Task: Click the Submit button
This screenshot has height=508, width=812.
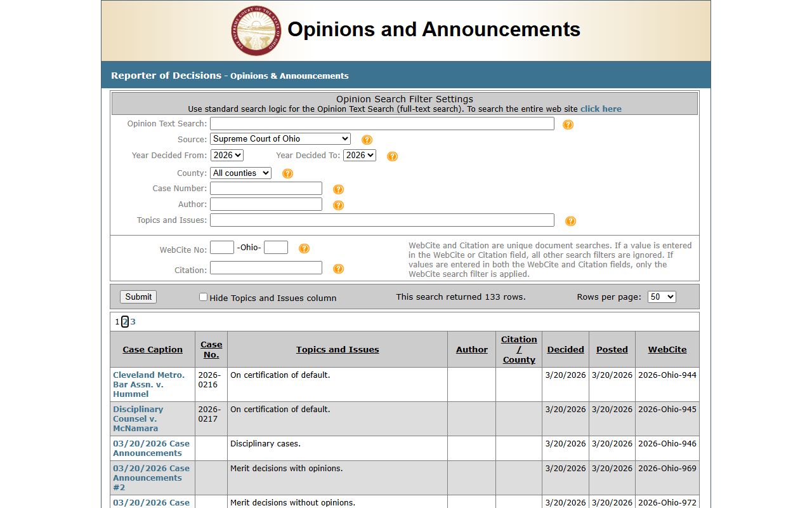Action: pos(138,297)
